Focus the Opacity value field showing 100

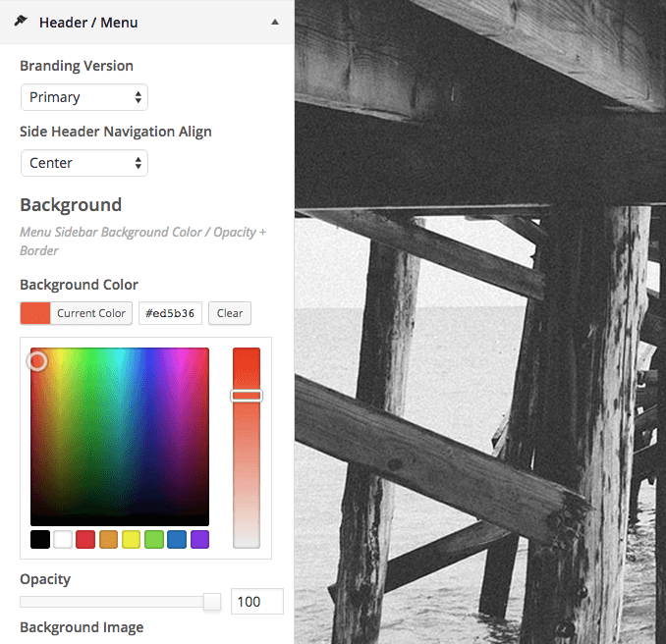[257, 601]
